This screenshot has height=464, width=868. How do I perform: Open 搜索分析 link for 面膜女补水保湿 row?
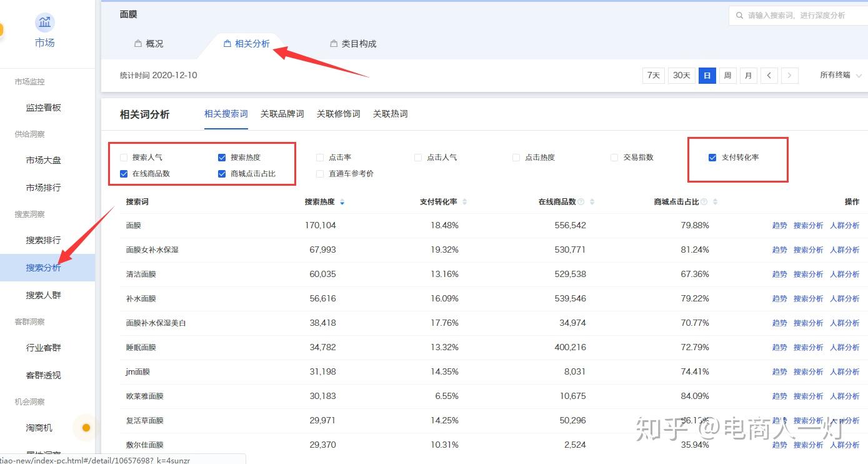[809, 250]
